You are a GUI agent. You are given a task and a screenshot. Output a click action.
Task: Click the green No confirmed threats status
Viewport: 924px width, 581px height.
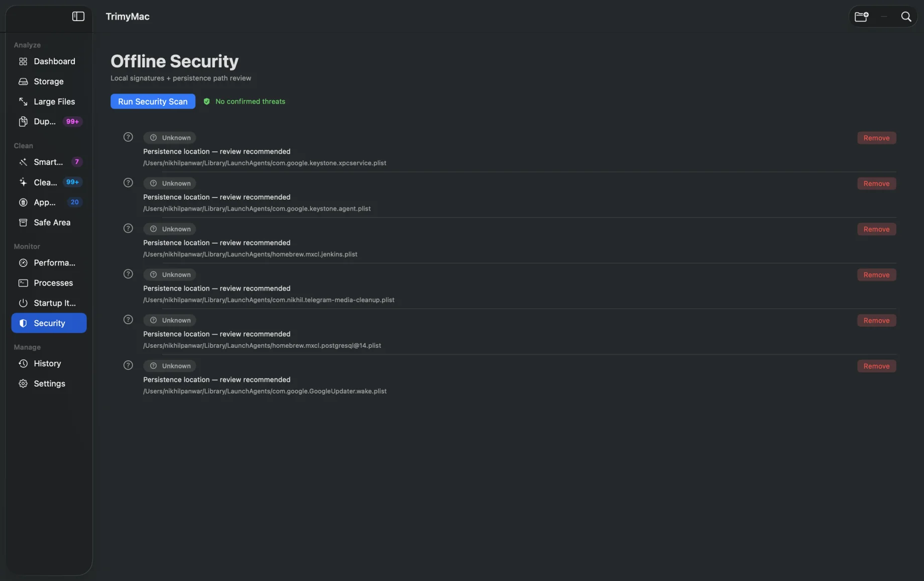tap(245, 102)
